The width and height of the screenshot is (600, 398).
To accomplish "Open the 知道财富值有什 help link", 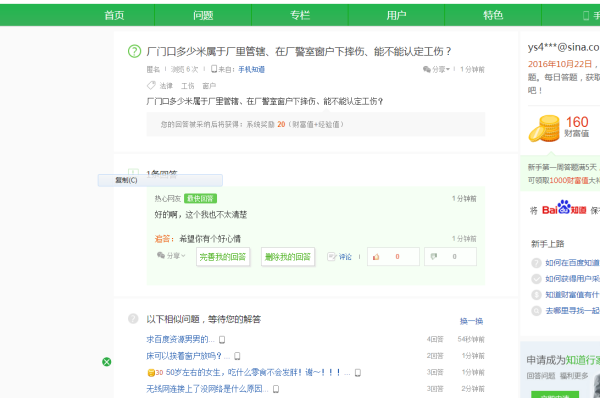I will [572, 295].
